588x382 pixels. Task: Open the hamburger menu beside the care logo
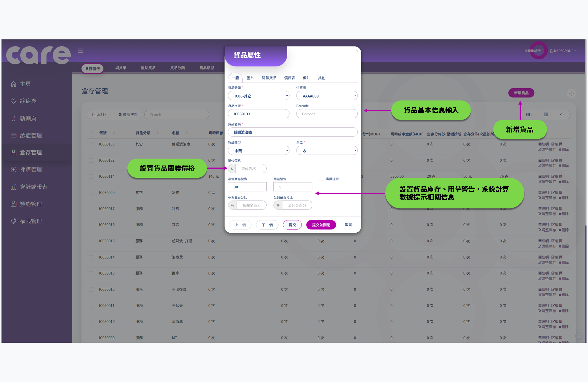point(80,50)
